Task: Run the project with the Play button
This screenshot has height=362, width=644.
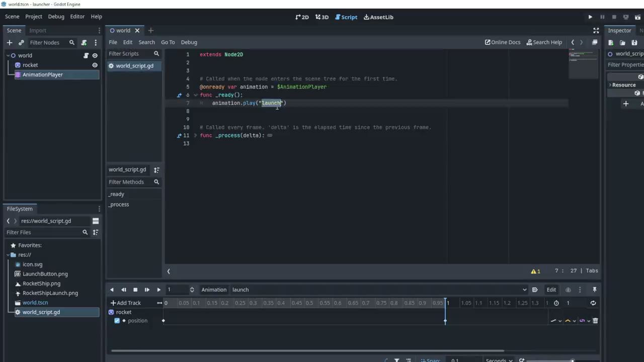Action: click(x=590, y=17)
